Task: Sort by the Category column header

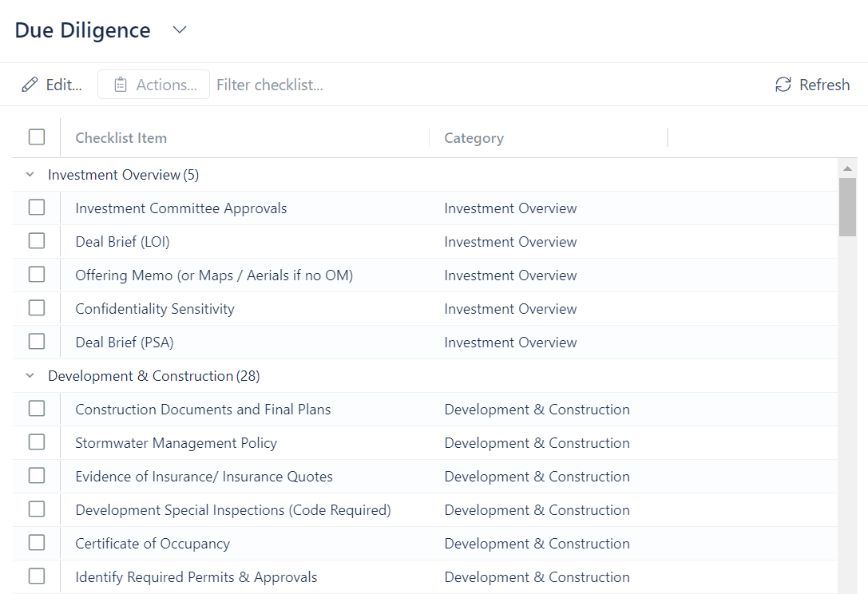Action: point(474,138)
